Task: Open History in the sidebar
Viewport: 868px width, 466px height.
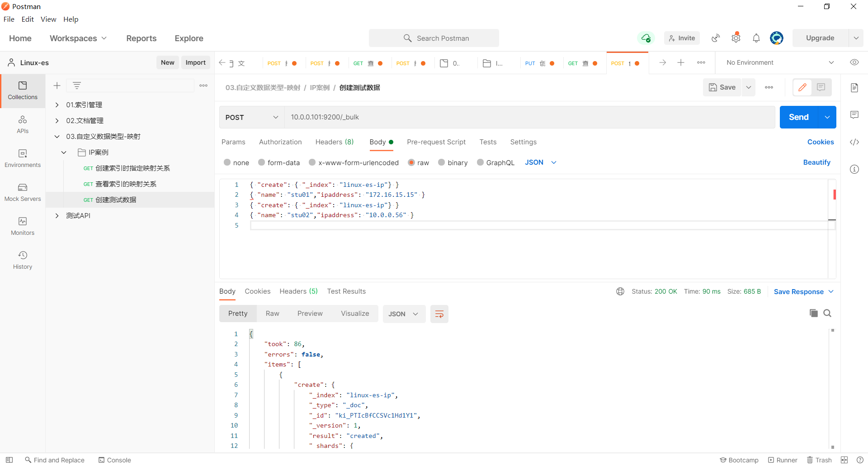Action: click(23, 260)
